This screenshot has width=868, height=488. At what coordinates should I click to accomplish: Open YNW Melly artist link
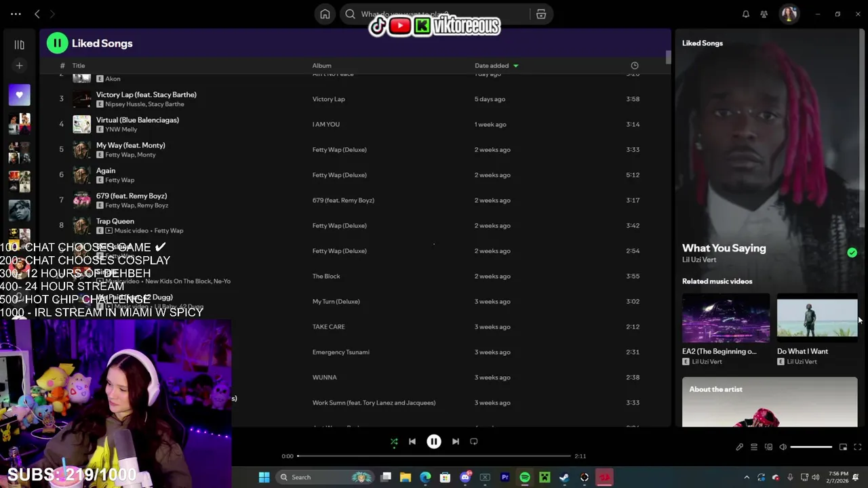(x=121, y=129)
